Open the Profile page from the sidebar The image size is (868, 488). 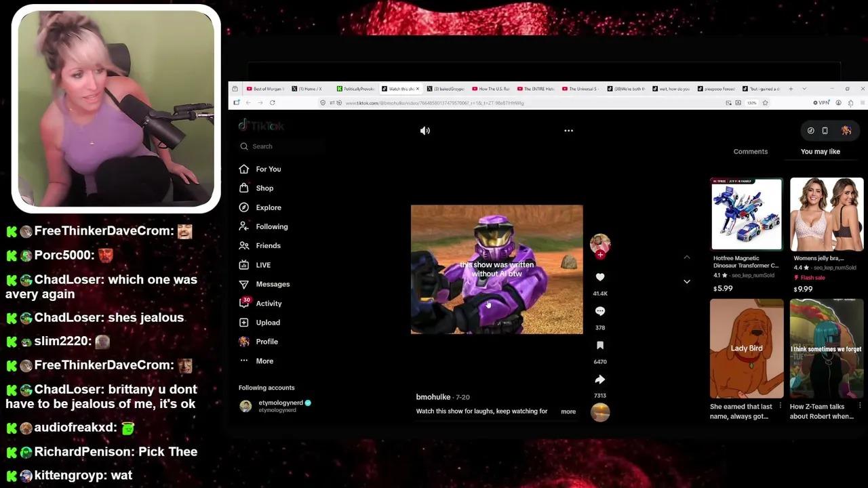click(x=259, y=342)
